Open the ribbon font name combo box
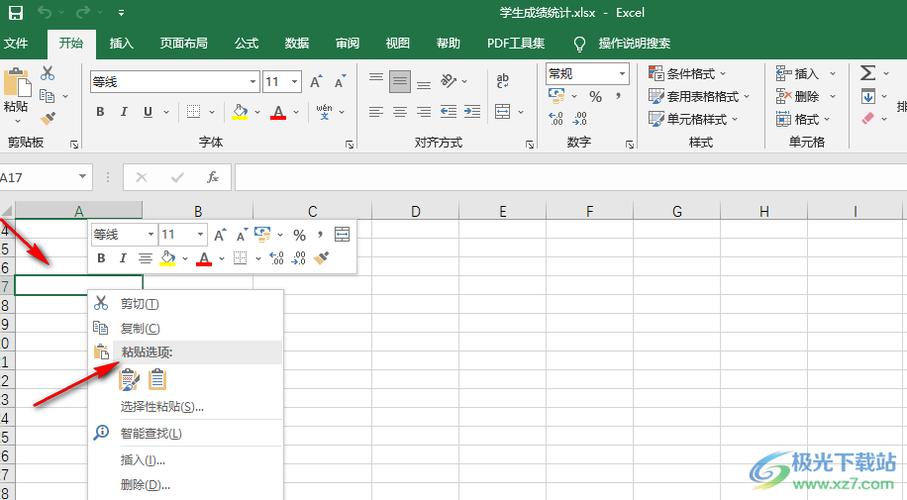907x500 pixels. coord(175,82)
